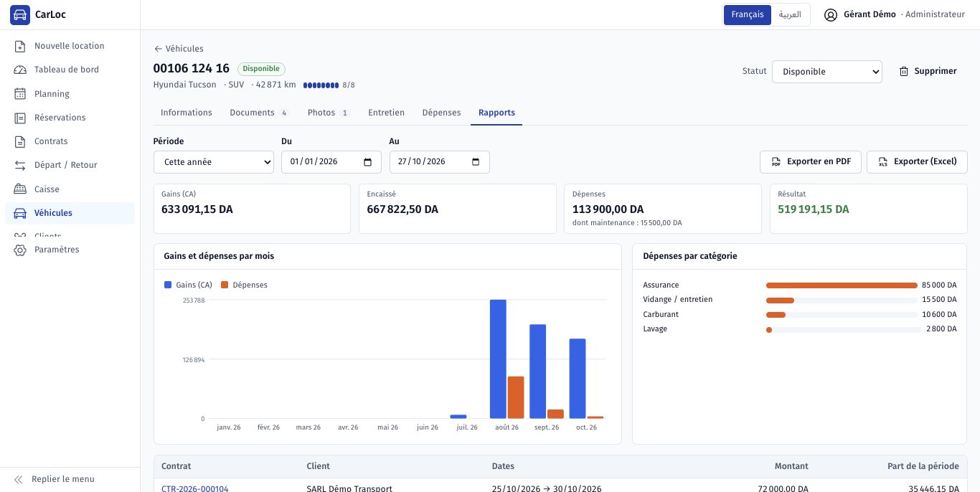
Task: Open the Période dropdown
Action: click(214, 162)
